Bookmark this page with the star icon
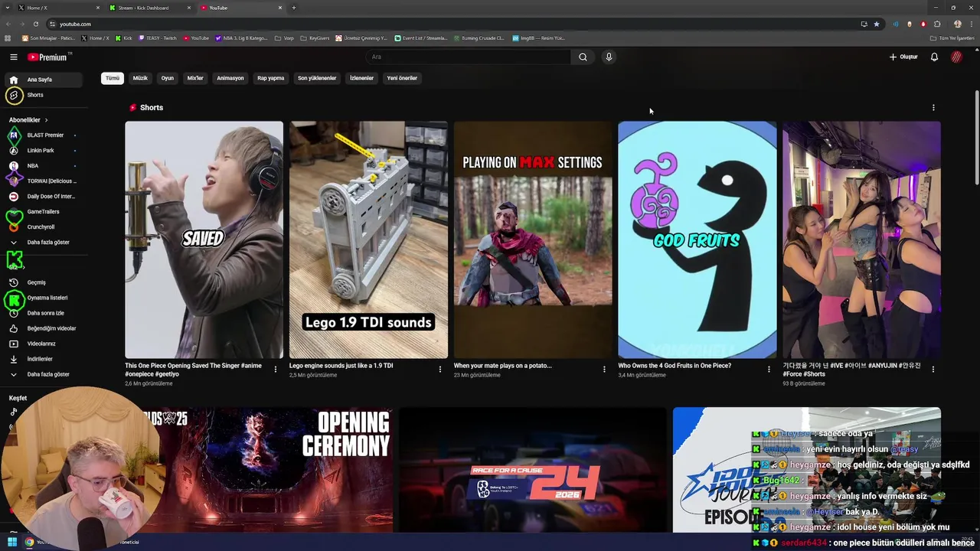The width and height of the screenshot is (980, 551). coord(877,24)
